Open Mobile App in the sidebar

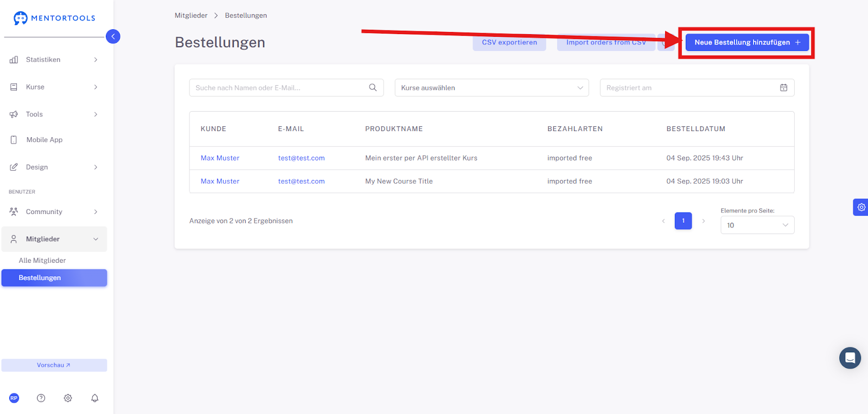54,140
